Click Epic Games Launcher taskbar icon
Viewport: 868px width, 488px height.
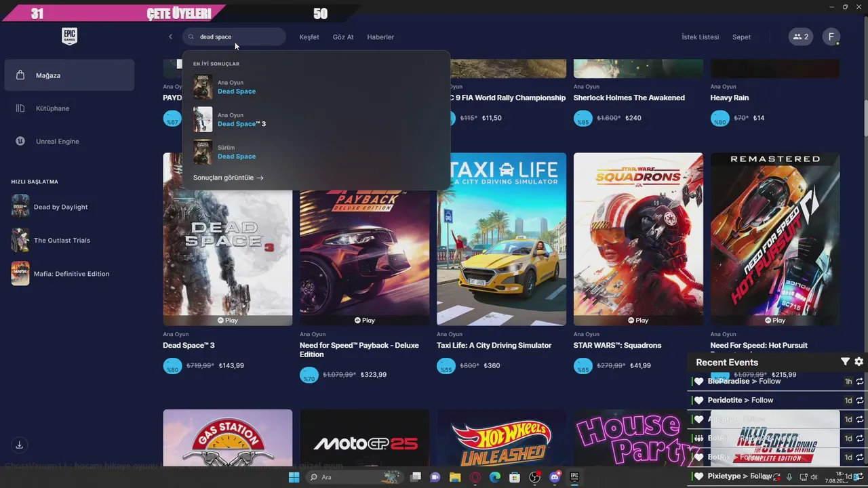tap(574, 477)
